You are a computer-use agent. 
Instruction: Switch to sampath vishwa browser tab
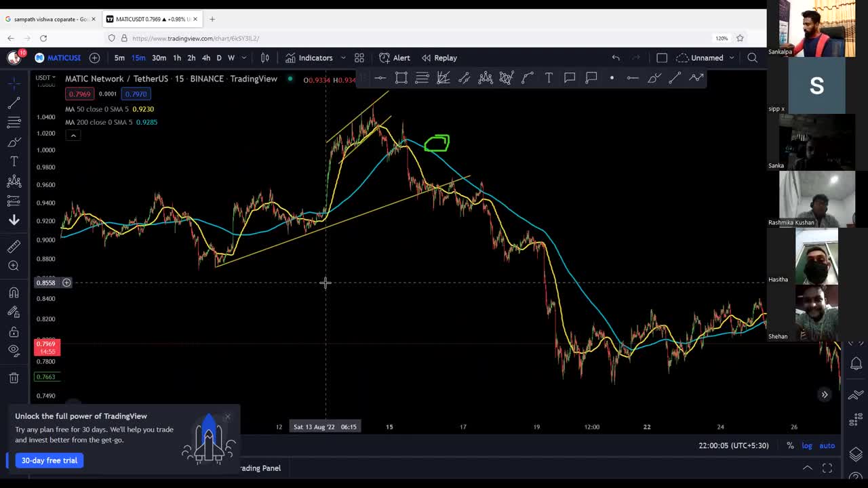50,19
